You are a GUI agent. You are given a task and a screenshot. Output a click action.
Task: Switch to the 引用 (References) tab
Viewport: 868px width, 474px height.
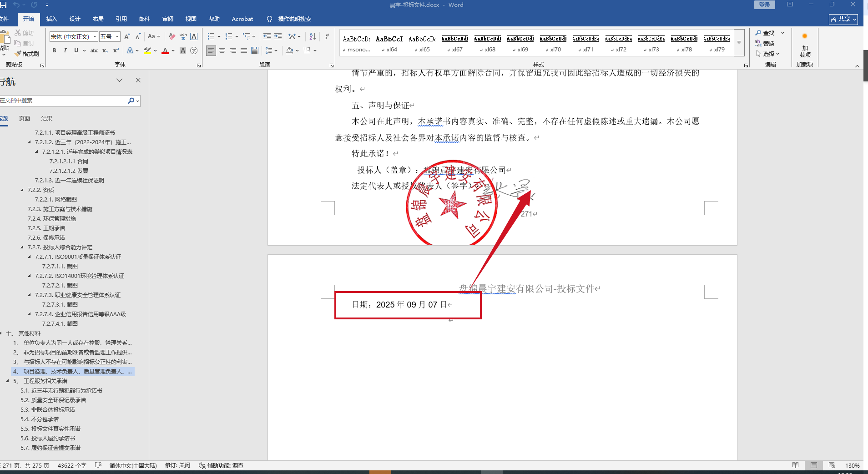[x=121, y=19]
